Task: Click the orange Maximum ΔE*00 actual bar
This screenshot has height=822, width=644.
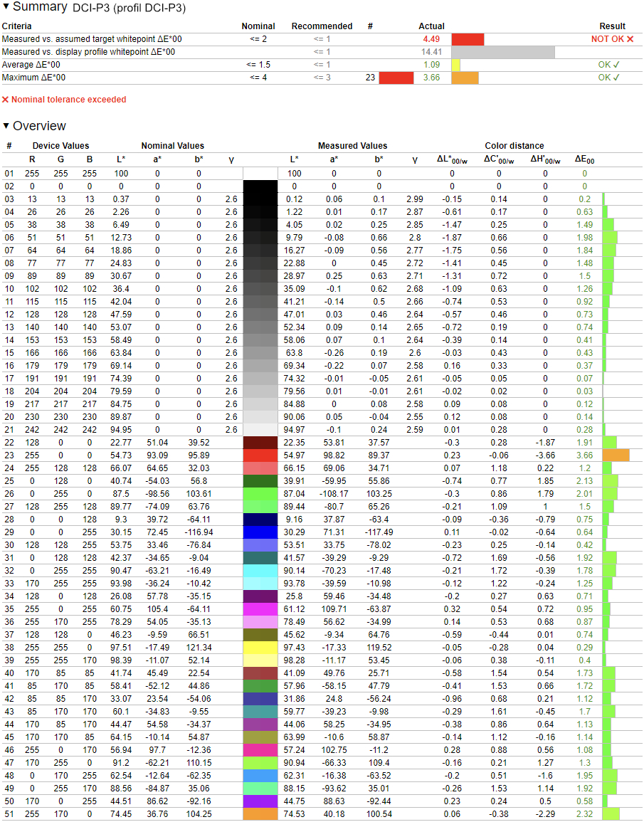Action: pyautogui.click(x=465, y=78)
